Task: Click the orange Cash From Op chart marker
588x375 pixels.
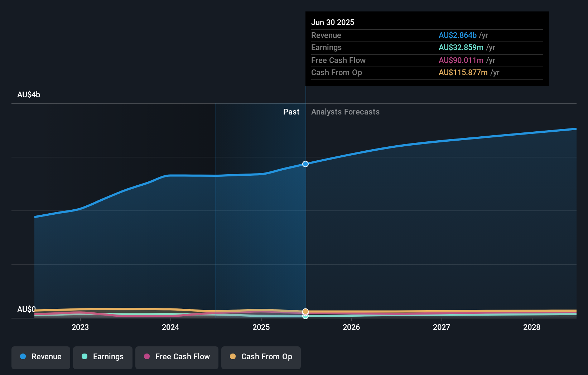Action: pyautogui.click(x=305, y=311)
